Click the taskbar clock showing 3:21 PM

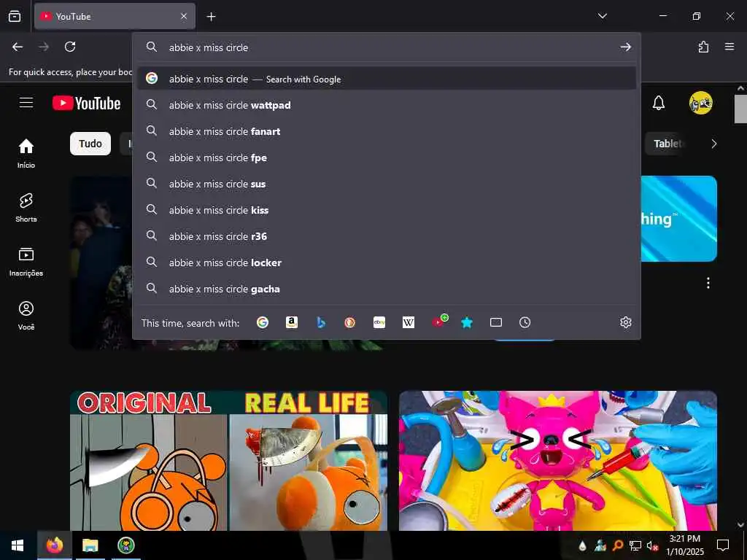point(684,545)
